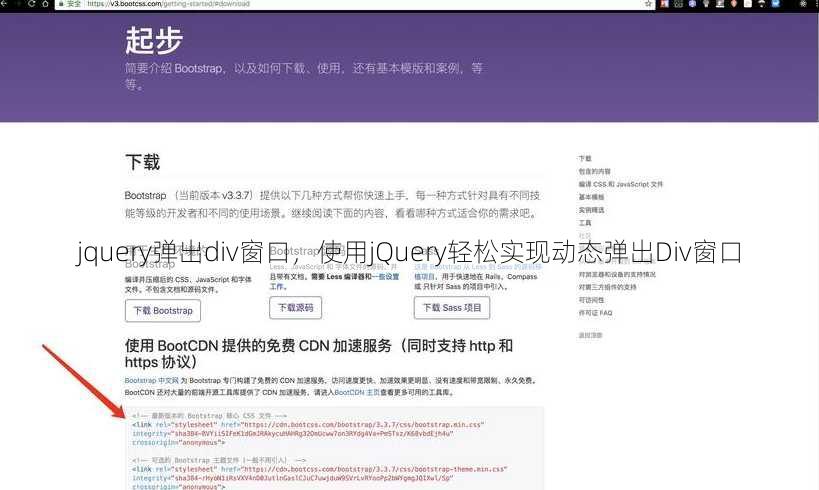Open the Bootstrap 中文网 link

point(151,380)
